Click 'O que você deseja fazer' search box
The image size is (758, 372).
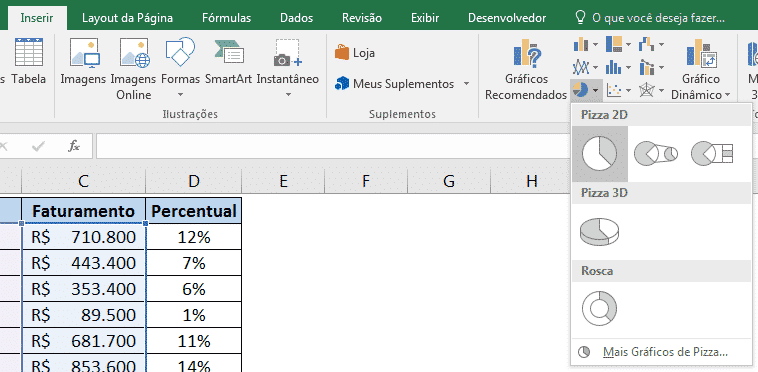pyautogui.click(x=658, y=18)
